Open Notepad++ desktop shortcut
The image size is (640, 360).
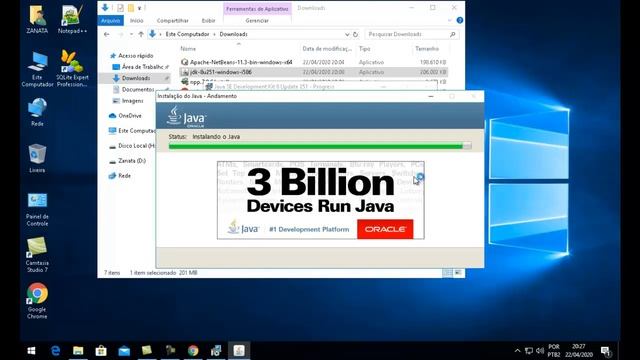point(72,19)
